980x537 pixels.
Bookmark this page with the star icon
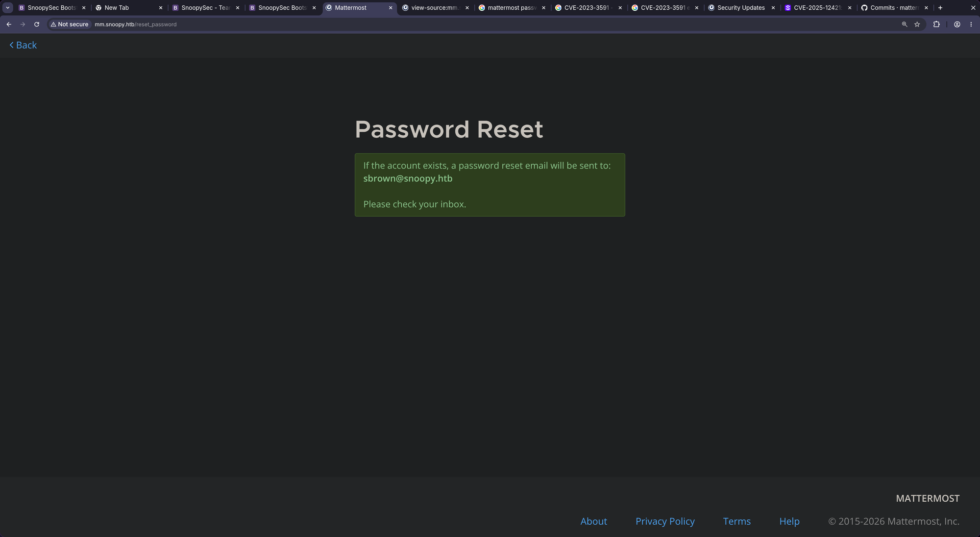[x=917, y=24]
